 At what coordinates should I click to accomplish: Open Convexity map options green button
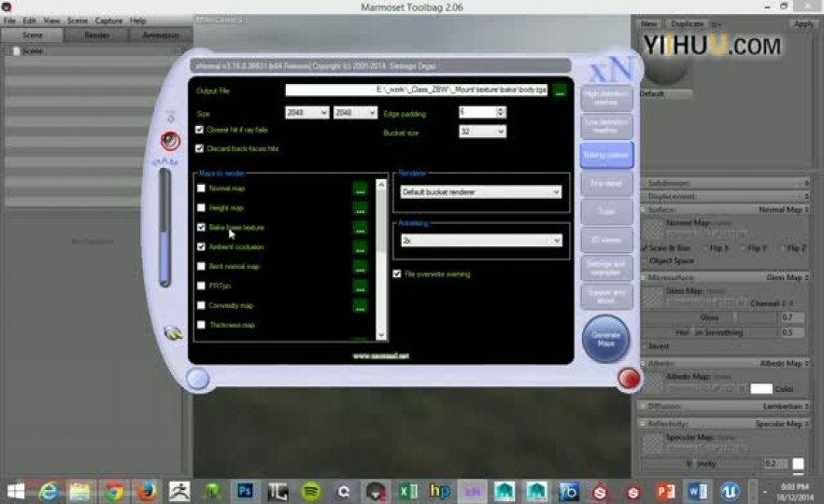(360, 306)
